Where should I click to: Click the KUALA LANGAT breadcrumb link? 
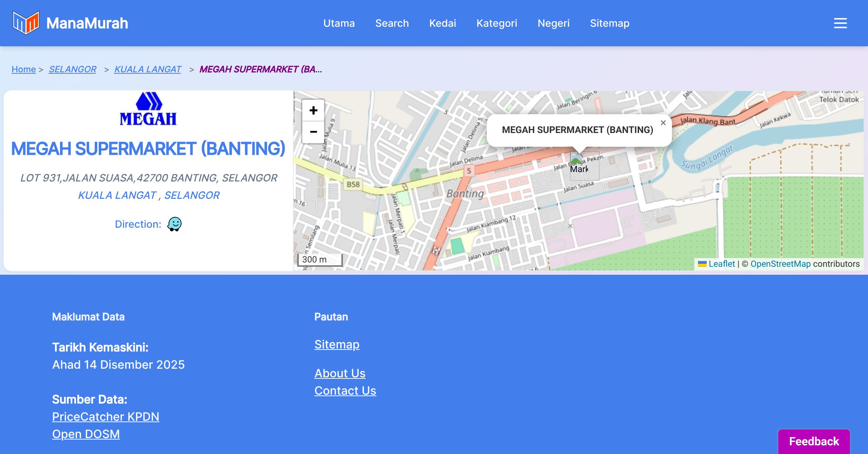click(x=148, y=69)
